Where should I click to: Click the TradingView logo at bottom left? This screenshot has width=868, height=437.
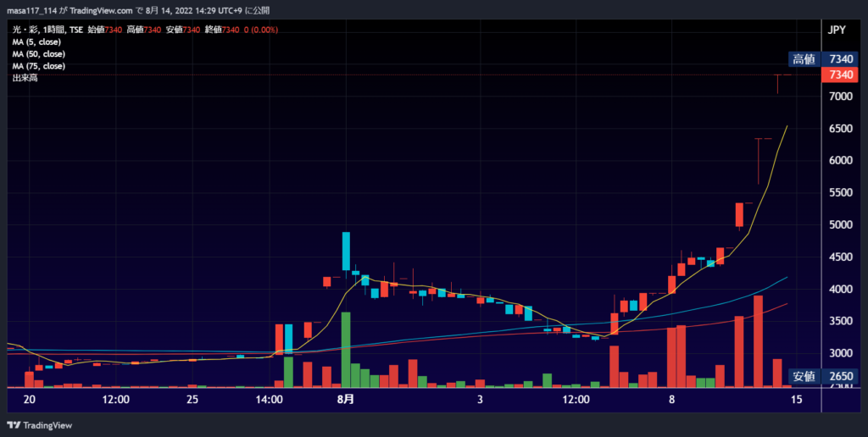pyautogui.click(x=39, y=425)
